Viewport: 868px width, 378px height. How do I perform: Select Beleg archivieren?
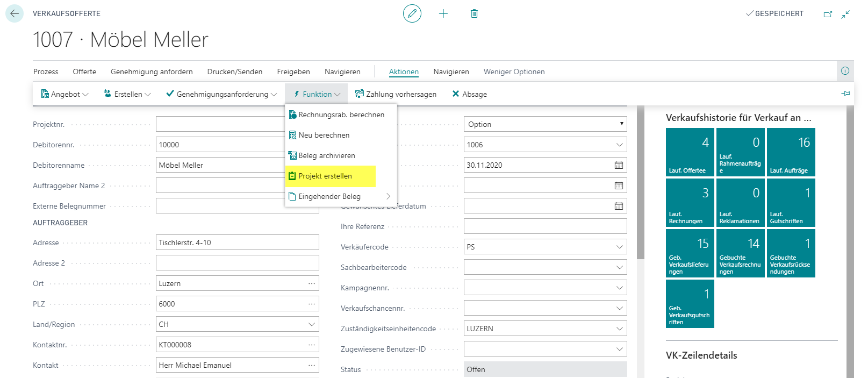coord(341,155)
